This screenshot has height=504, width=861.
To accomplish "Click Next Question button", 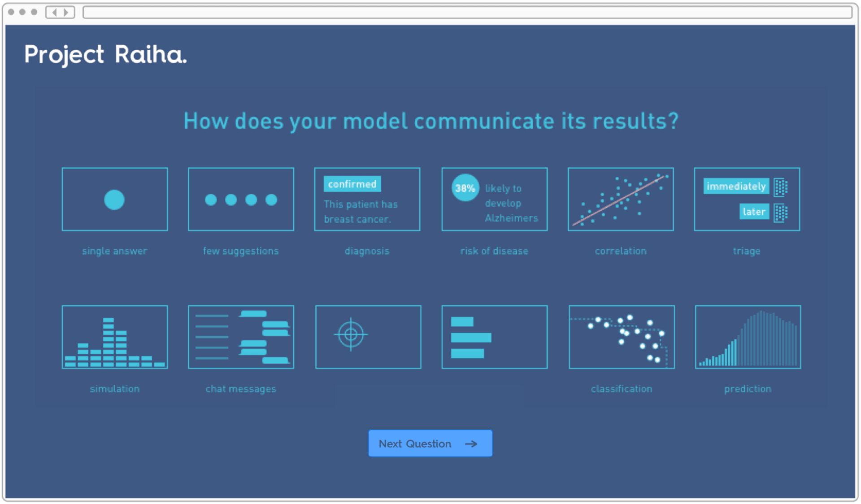I will [431, 443].
